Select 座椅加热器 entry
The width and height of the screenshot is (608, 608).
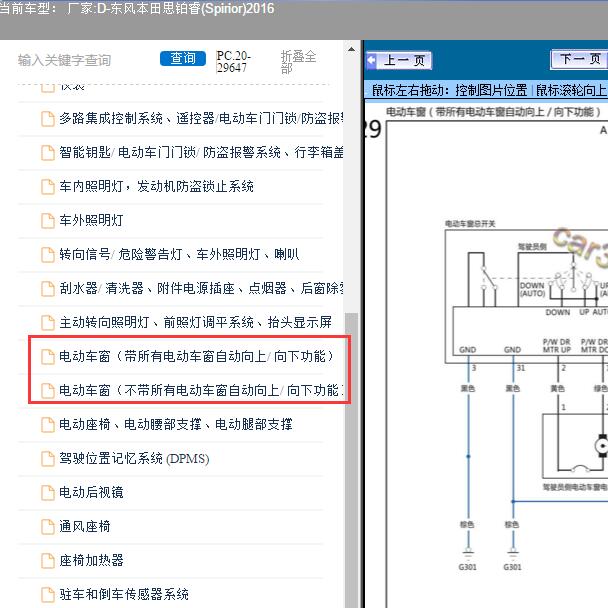(91, 560)
